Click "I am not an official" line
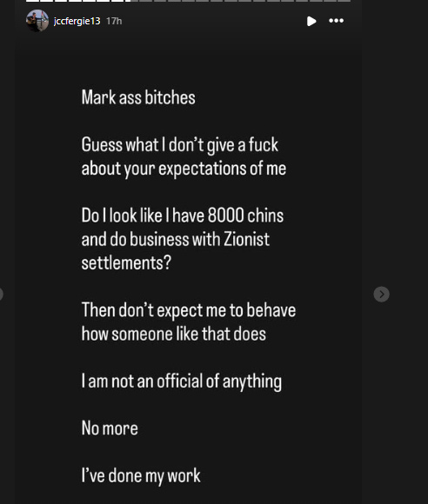The height and width of the screenshot is (504, 428). click(182, 381)
